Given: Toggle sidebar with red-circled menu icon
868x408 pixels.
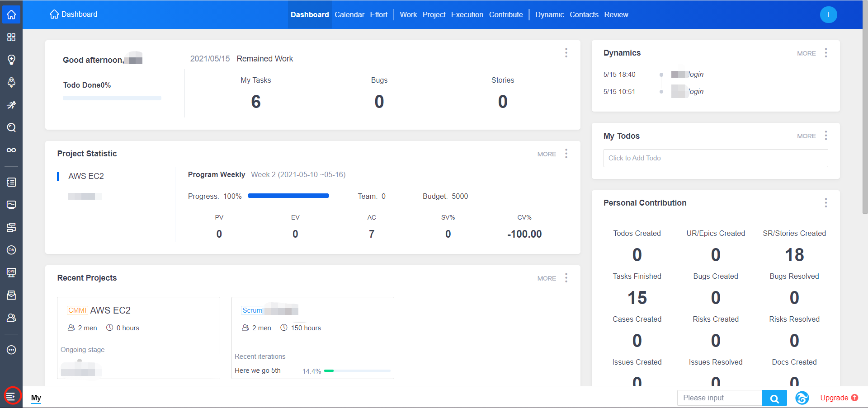Looking at the screenshot, I should 11,396.
